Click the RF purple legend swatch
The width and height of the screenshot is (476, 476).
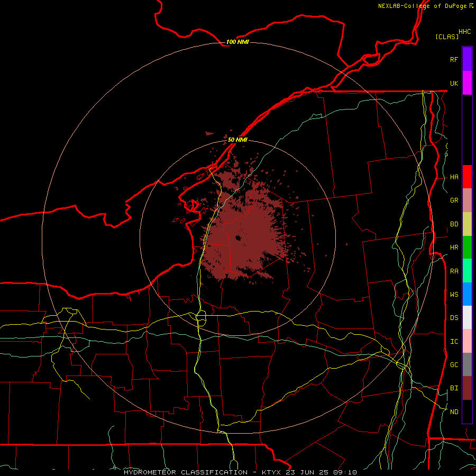tap(467, 59)
